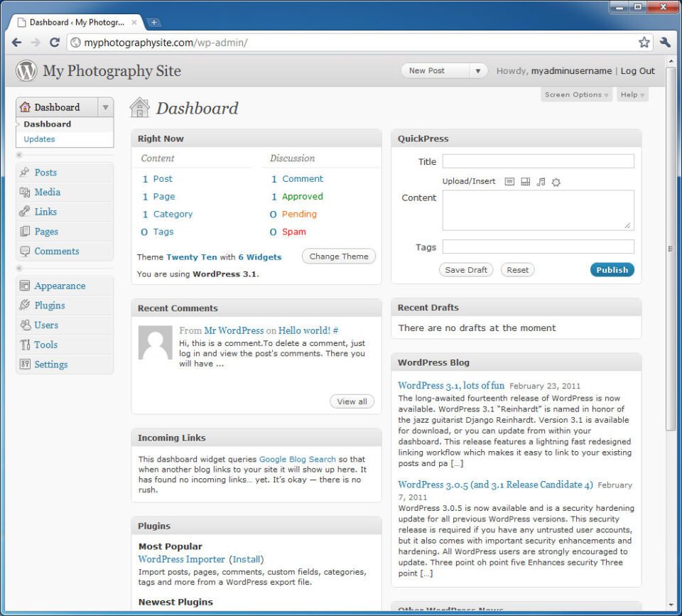The height and width of the screenshot is (616, 682).
Task: Click in the QuickPress Title field
Action: [538, 161]
